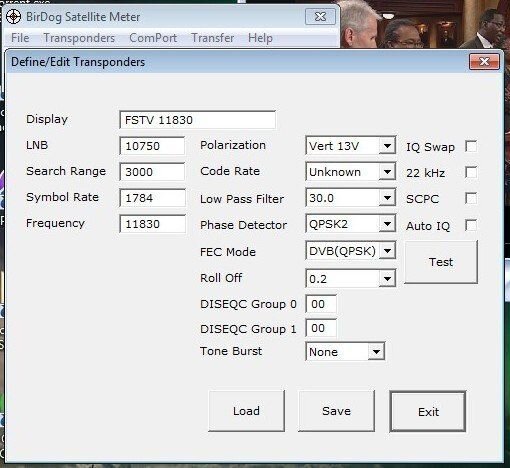The image size is (510, 468).
Task: Open the ComPort menu
Action: coord(153,38)
